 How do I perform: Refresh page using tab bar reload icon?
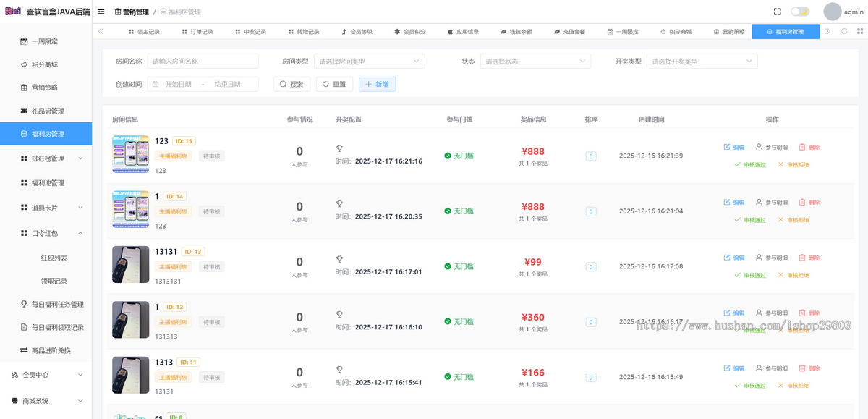pyautogui.click(x=844, y=31)
